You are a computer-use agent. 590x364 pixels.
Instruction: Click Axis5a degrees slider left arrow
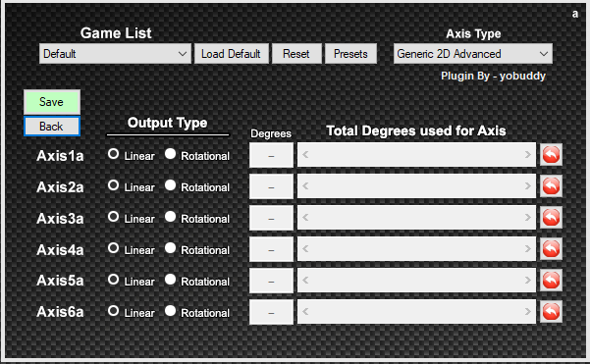pyautogui.click(x=305, y=281)
